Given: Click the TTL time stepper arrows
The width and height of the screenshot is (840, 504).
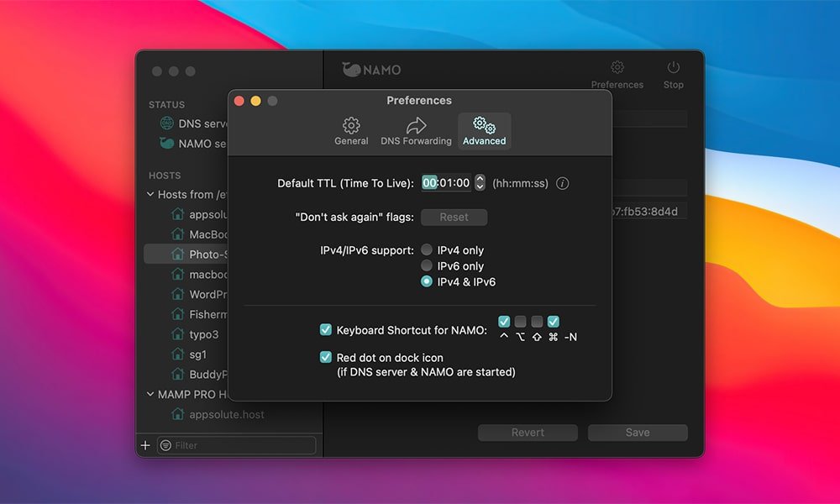Looking at the screenshot, I should [480, 182].
